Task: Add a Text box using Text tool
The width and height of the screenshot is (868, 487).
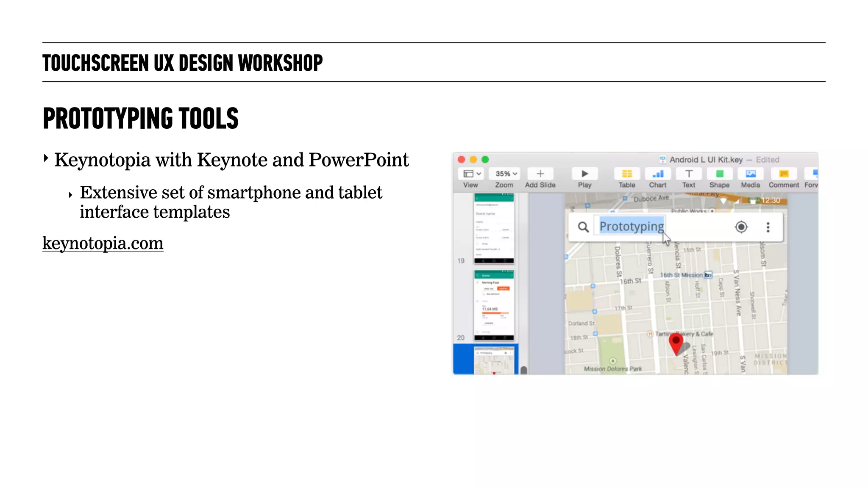Action: (x=689, y=174)
